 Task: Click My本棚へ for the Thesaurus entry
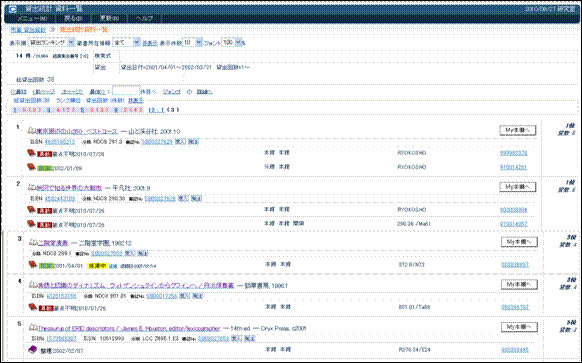click(519, 327)
